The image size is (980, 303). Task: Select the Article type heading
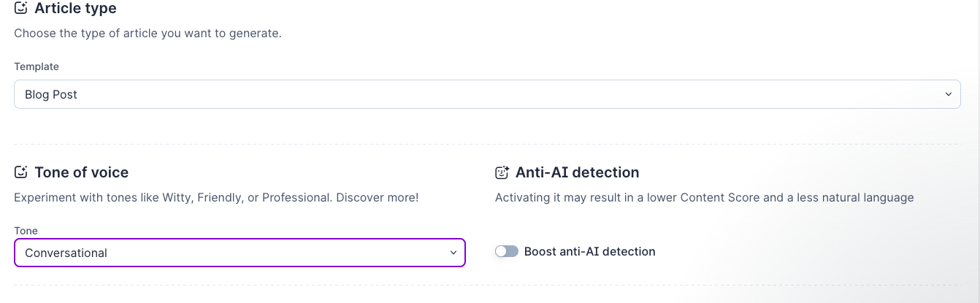click(x=75, y=9)
